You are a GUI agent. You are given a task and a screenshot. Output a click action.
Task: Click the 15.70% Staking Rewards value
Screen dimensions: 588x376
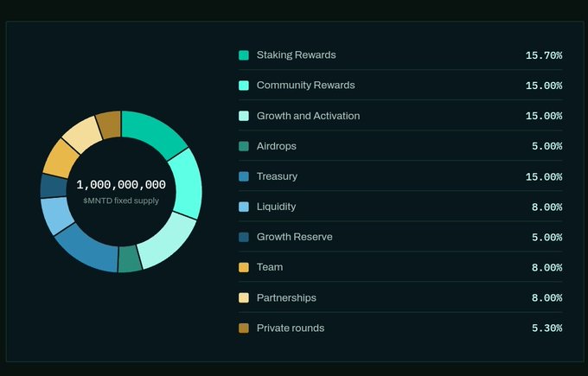[544, 55]
